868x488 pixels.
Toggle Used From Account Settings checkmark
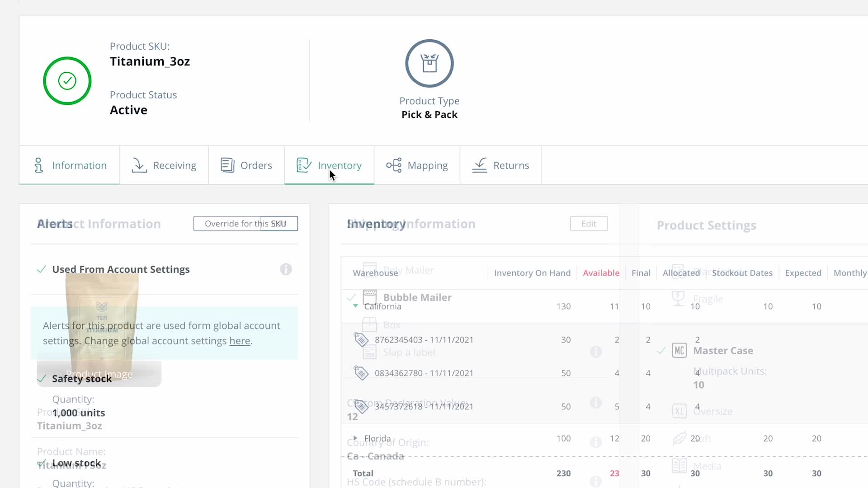tap(42, 269)
